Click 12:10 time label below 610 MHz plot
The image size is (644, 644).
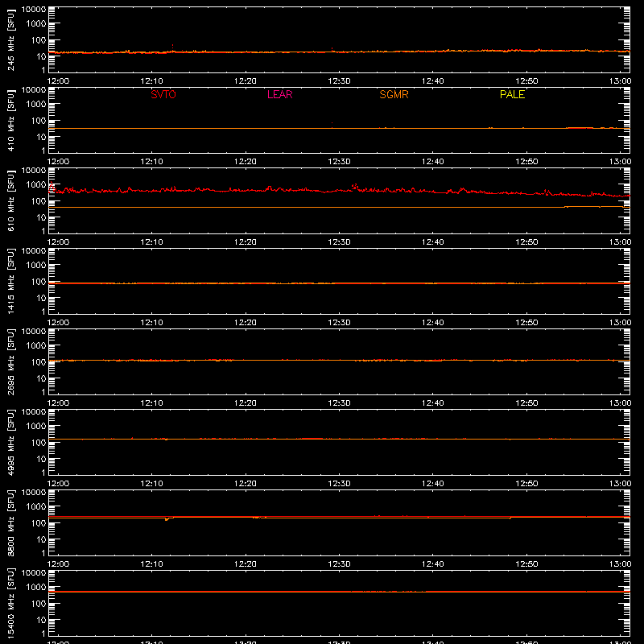(x=151, y=242)
